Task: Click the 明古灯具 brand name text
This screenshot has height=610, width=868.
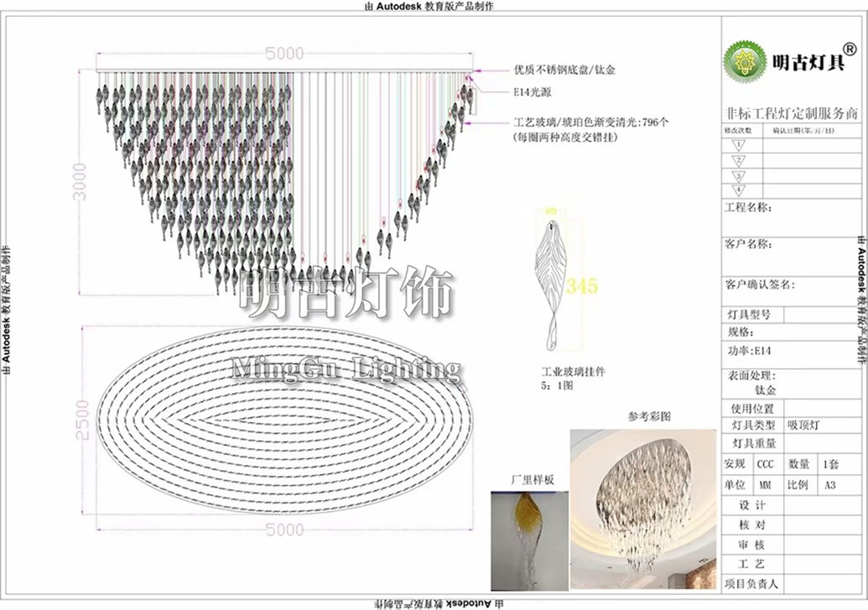Action: [x=809, y=62]
